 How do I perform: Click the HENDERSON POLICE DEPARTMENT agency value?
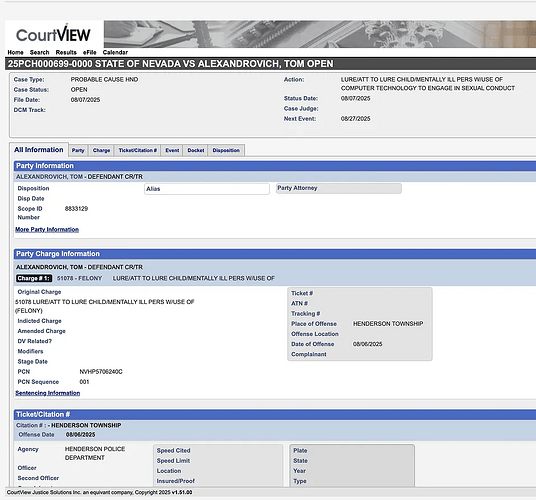point(95,453)
